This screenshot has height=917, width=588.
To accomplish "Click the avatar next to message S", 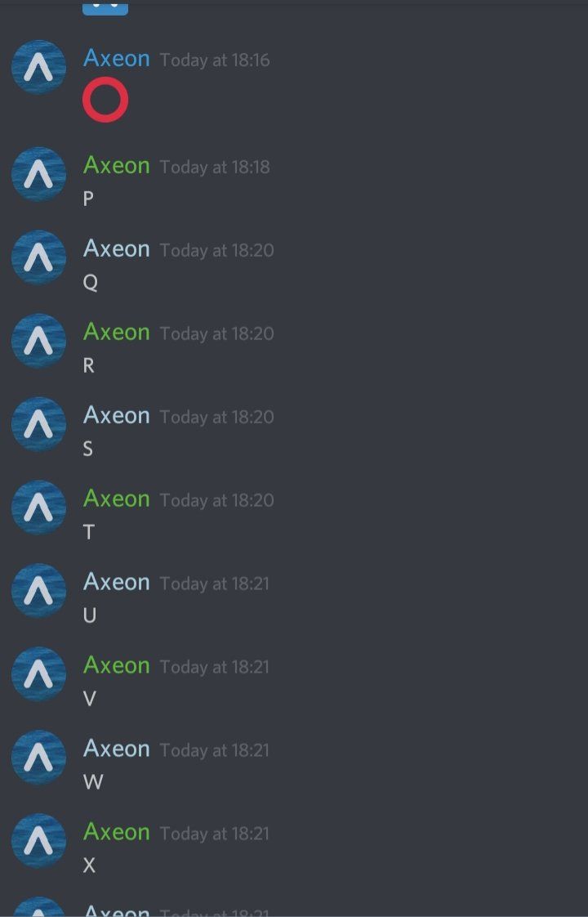I will pyautogui.click(x=38, y=424).
